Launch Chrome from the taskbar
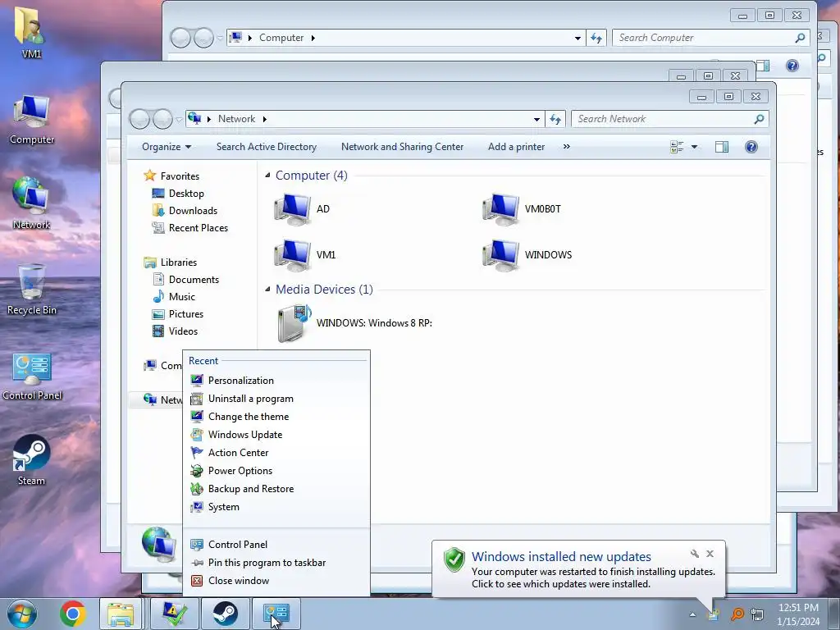840x630 pixels. pyautogui.click(x=73, y=614)
